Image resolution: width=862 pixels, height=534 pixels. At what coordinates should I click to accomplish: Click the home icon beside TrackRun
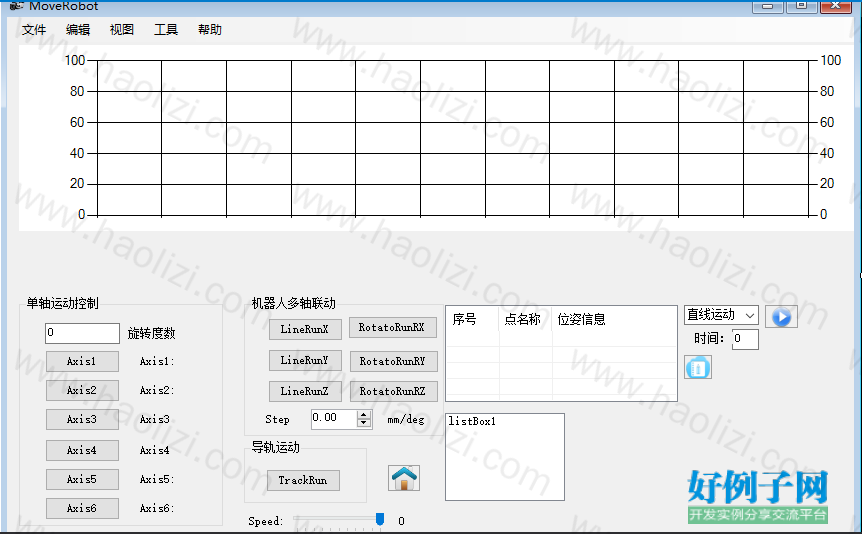coord(404,478)
